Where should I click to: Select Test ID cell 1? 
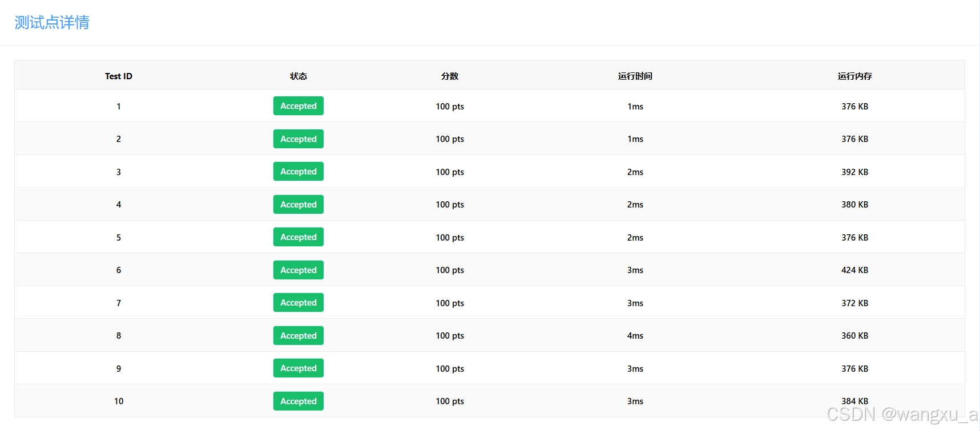click(x=119, y=107)
